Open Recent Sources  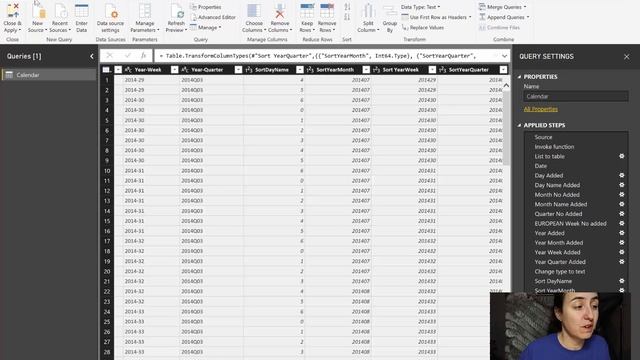[x=60, y=18]
